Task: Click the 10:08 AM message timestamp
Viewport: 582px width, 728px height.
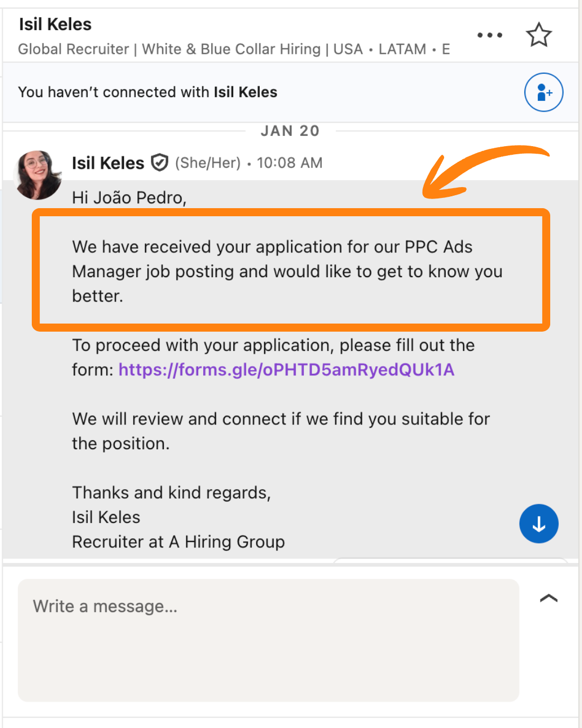Action: (x=289, y=163)
